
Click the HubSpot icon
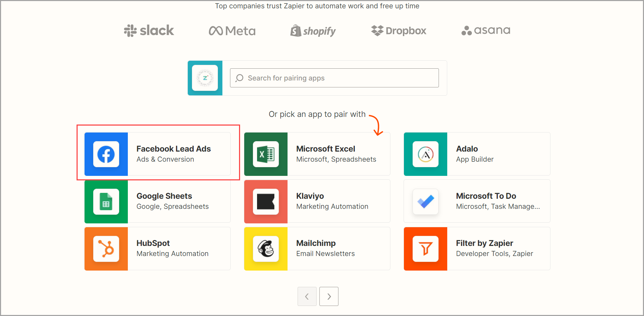106,249
